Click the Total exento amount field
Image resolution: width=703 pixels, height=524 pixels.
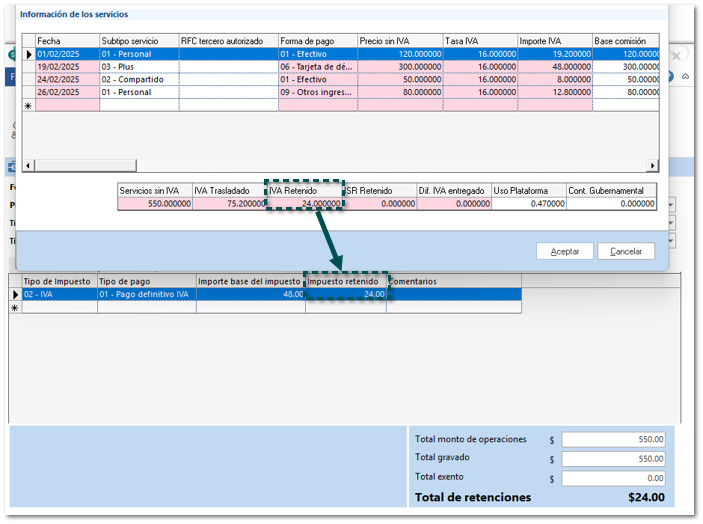[x=612, y=478]
